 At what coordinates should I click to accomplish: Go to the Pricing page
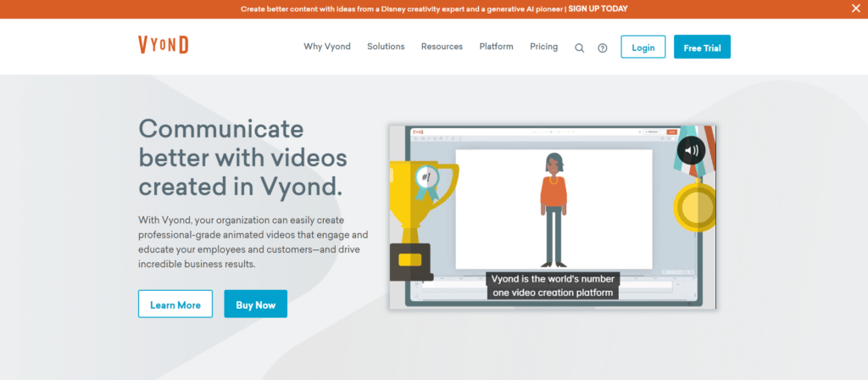543,47
